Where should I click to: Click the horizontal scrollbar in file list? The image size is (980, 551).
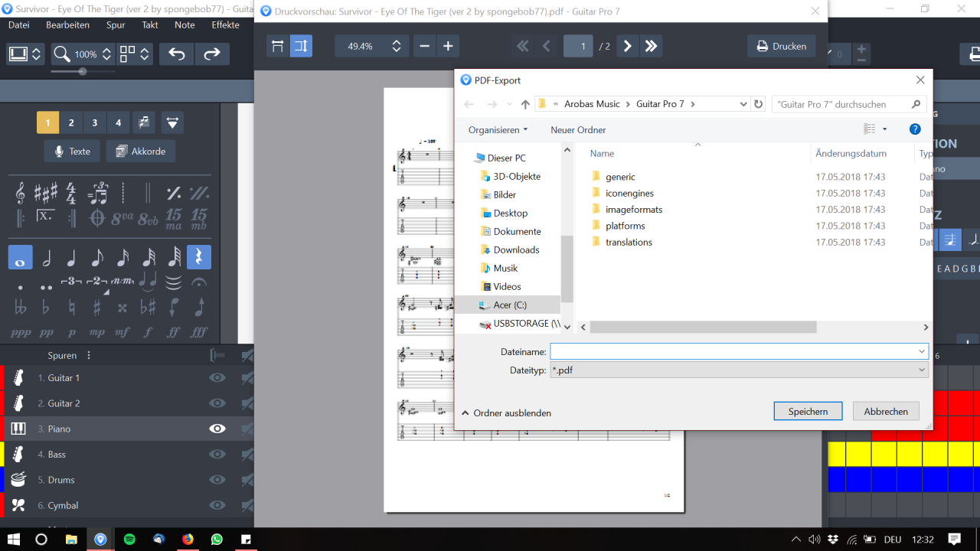[x=704, y=327]
